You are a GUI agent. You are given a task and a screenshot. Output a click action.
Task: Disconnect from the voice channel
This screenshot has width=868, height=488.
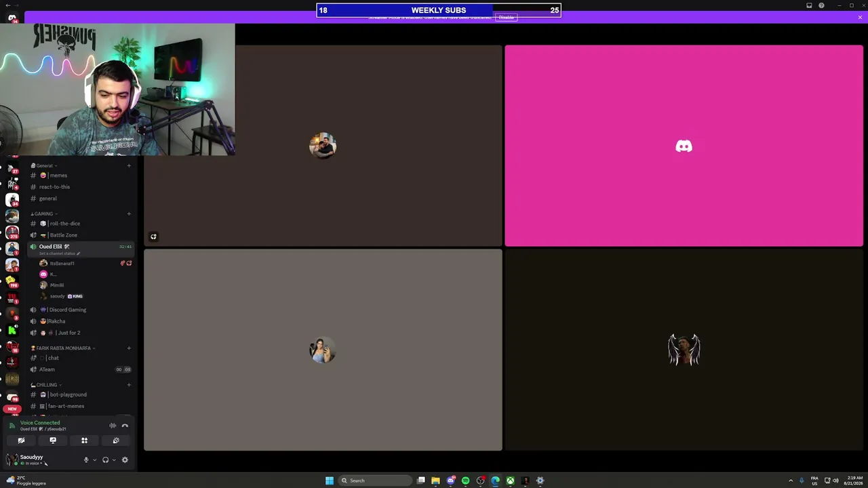pos(125,426)
